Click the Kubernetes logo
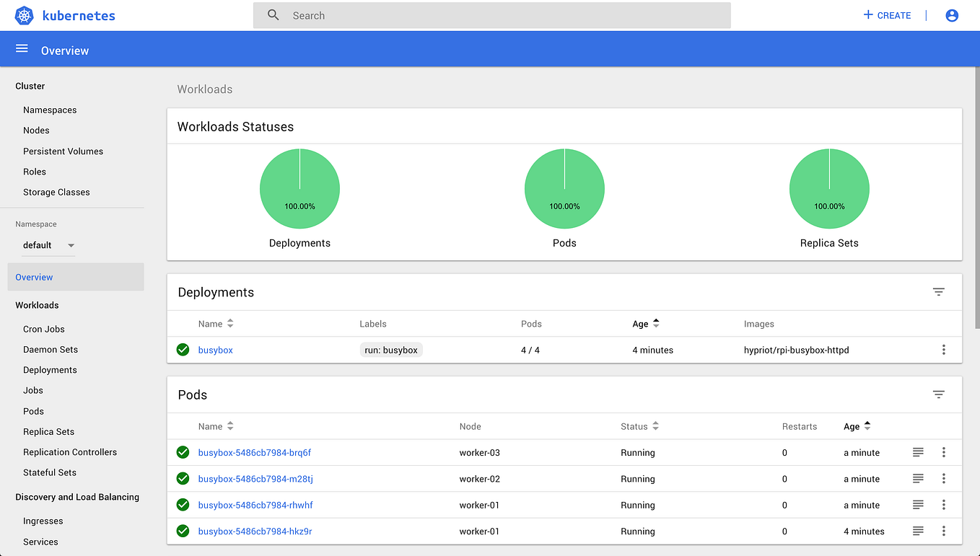The width and height of the screenshot is (980, 556). tap(24, 15)
